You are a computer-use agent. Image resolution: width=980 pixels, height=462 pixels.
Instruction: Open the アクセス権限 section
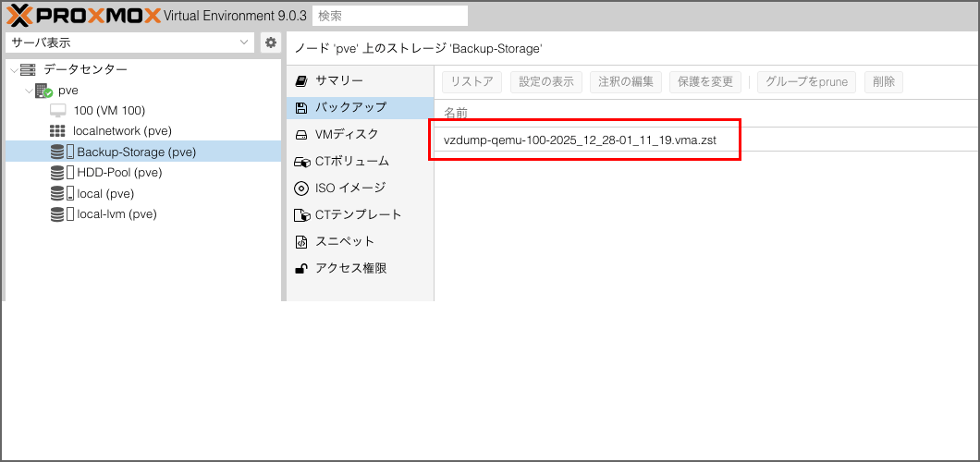350,269
